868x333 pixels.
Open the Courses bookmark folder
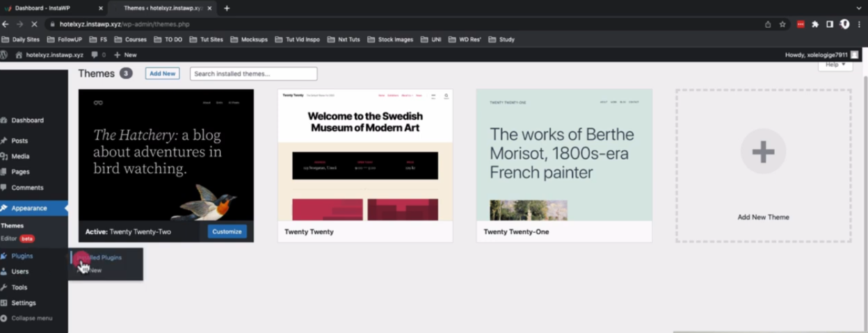point(130,40)
